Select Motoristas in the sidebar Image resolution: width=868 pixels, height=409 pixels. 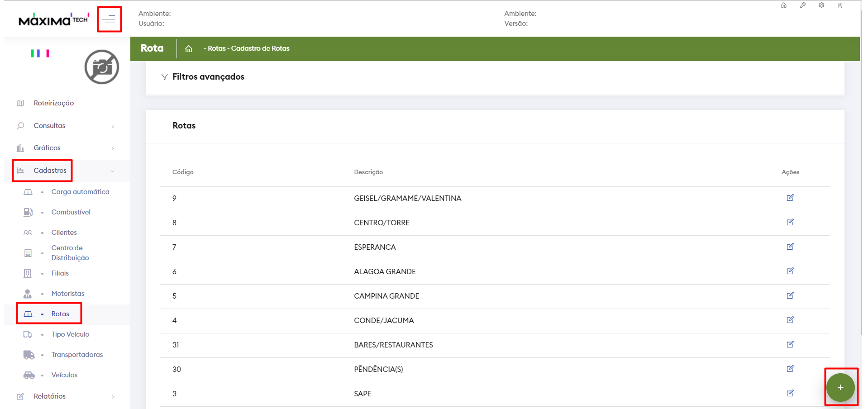[68, 294]
